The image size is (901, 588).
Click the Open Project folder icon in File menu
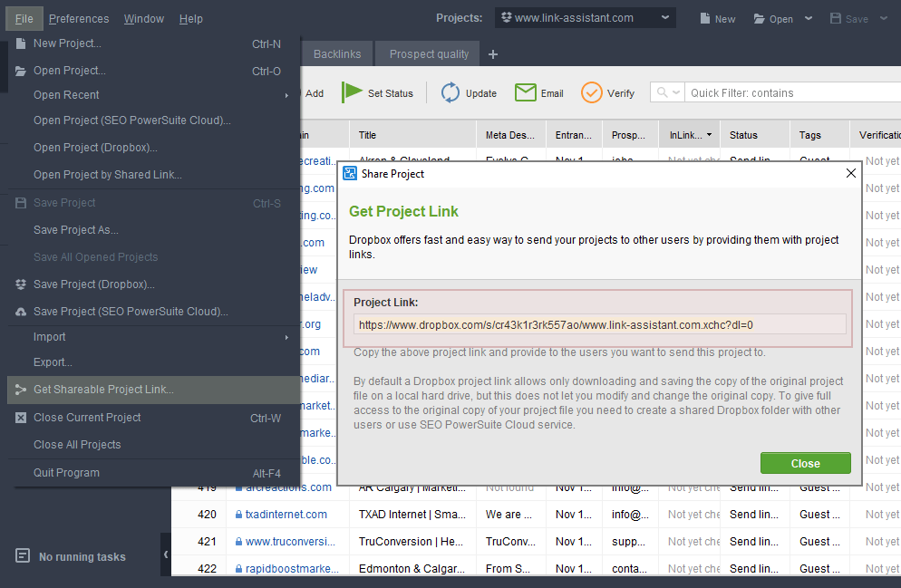point(21,71)
